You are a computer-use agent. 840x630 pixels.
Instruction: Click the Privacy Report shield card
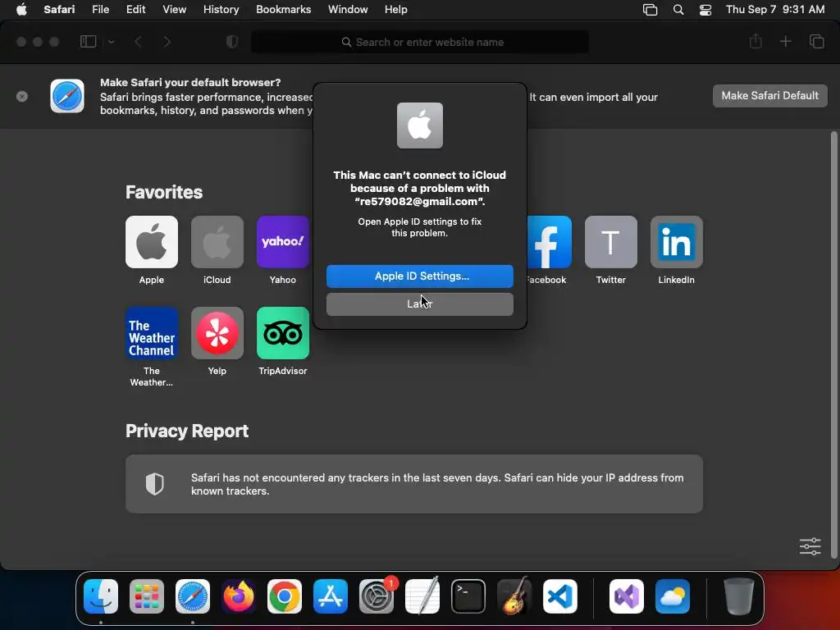pyautogui.click(x=414, y=484)
